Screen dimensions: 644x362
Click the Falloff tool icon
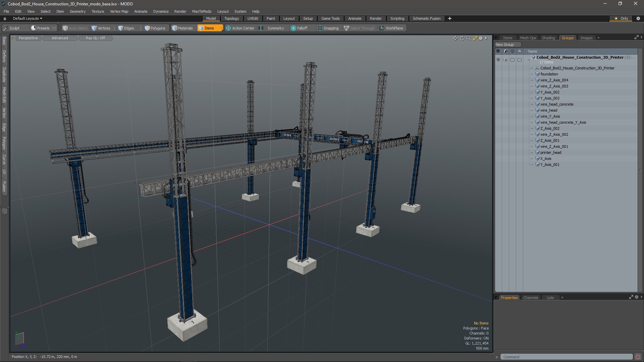[x=293, y=28]
